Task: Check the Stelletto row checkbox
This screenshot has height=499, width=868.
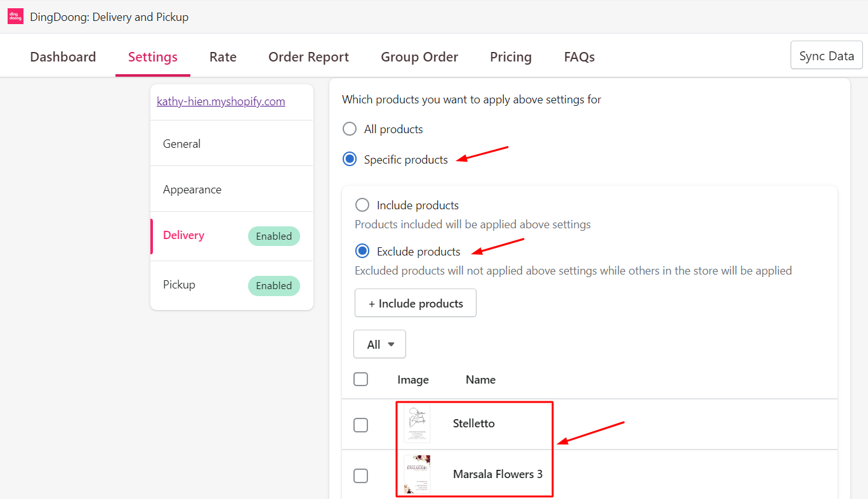Action: 360,425
